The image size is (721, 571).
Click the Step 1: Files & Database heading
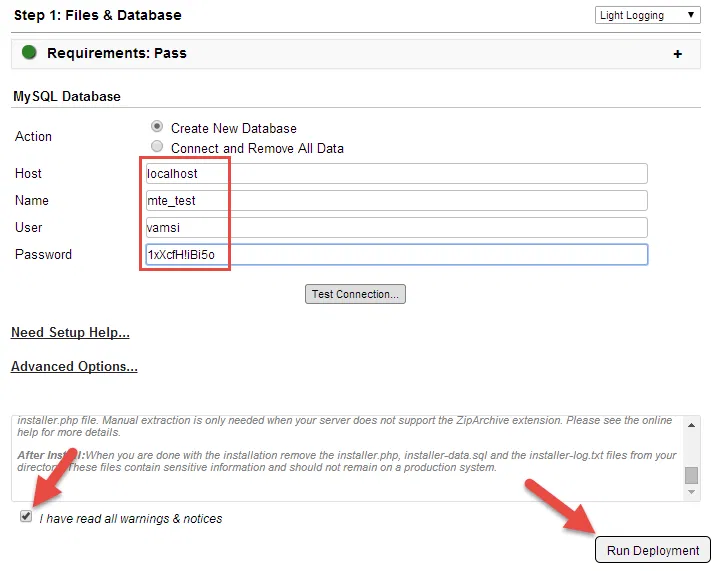coord(97,15)
